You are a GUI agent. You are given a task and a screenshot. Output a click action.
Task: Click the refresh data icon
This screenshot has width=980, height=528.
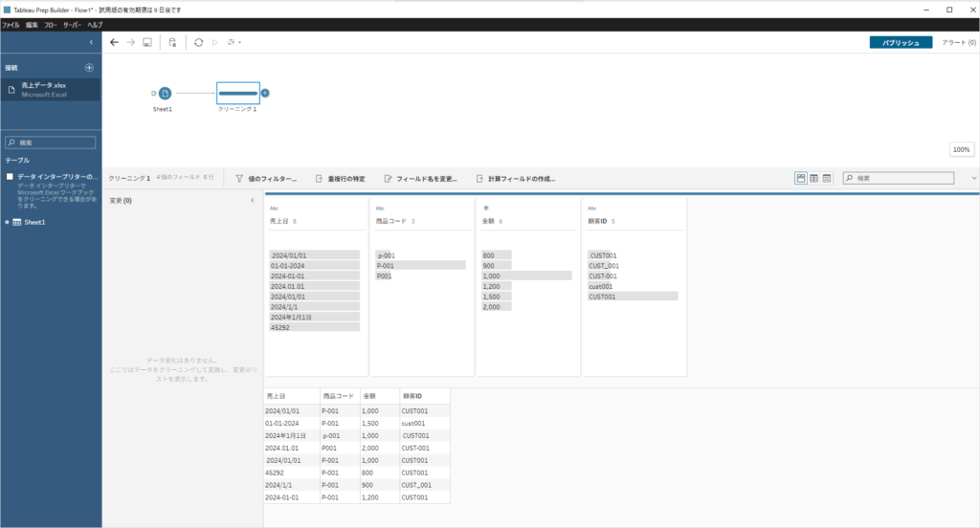[198, 43]
